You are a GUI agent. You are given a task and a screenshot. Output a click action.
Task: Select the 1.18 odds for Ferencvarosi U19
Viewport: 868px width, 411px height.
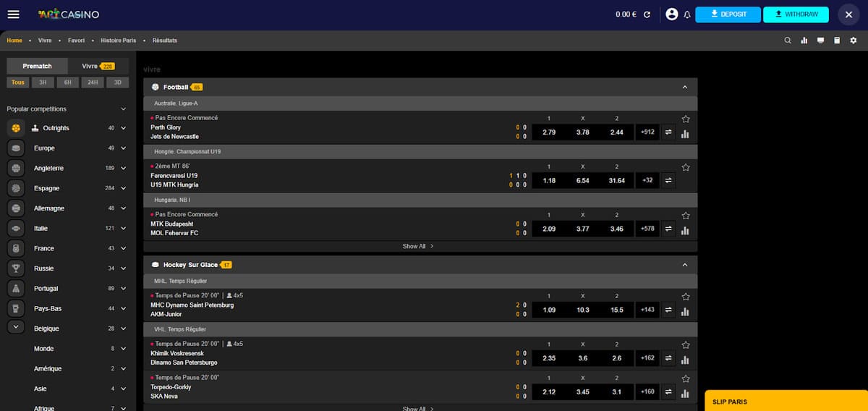(549, 181)
